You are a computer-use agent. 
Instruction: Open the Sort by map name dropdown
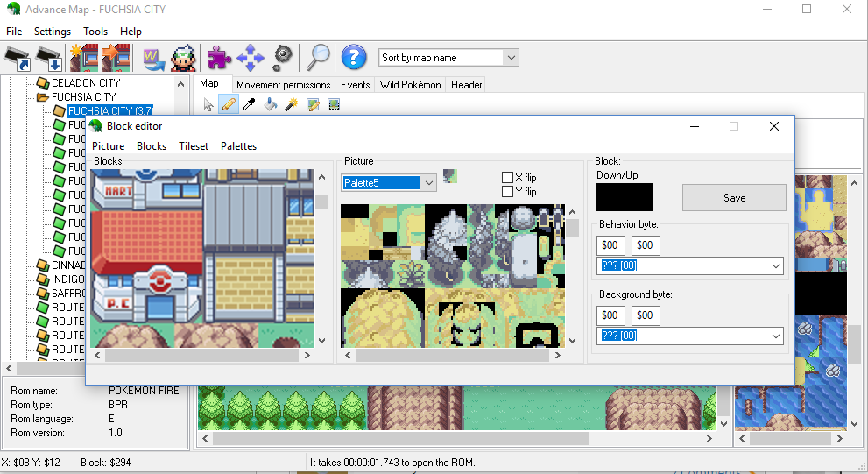click(x=511, y=58)
